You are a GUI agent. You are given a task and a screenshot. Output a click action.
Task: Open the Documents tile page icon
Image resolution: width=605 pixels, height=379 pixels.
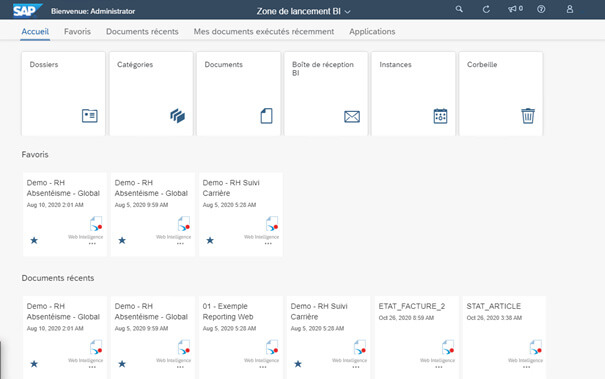(266, 116)
